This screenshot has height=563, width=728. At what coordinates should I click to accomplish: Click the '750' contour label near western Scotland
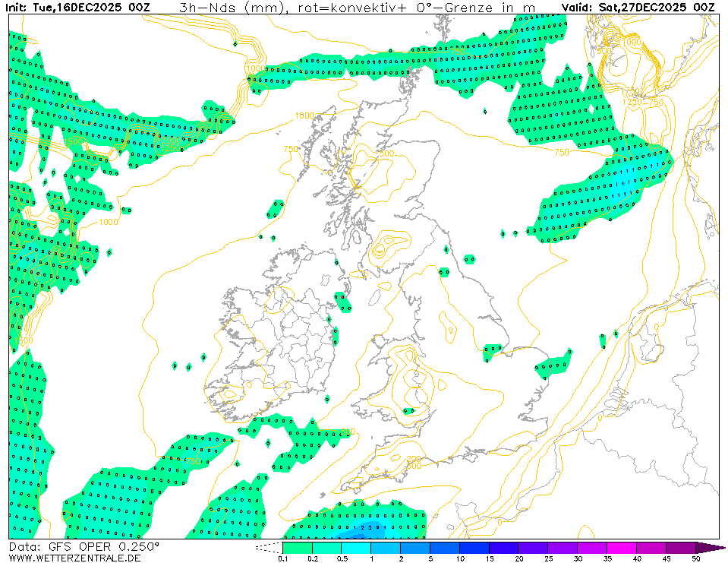(292, 149)
